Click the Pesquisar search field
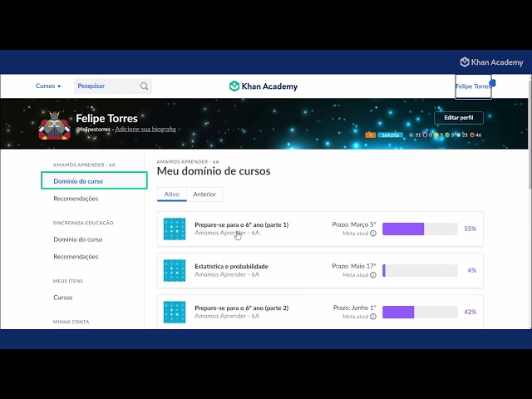The height and width of the screenshot is (399, 532). coord(113,86)
